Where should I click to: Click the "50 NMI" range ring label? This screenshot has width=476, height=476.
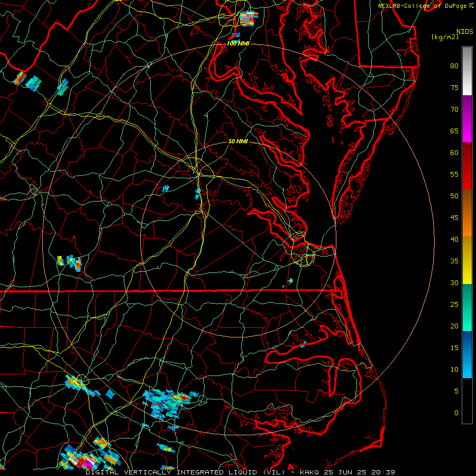point(238,141)
